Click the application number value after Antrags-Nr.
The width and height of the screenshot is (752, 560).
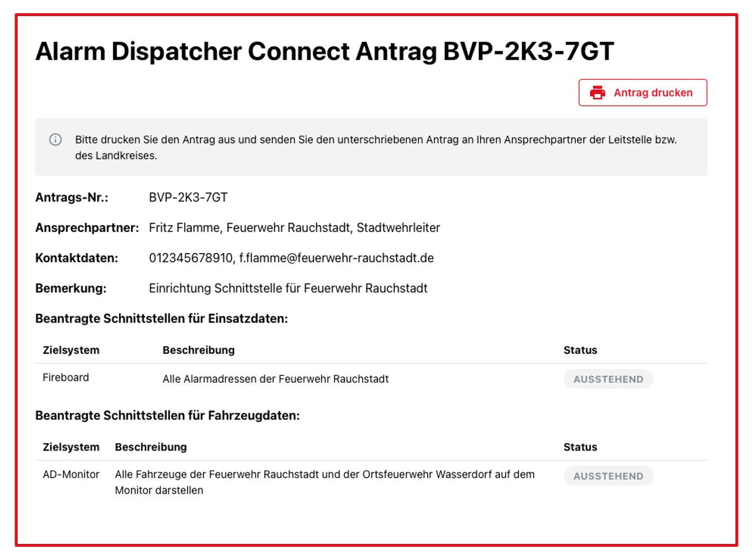click(188, 198)
